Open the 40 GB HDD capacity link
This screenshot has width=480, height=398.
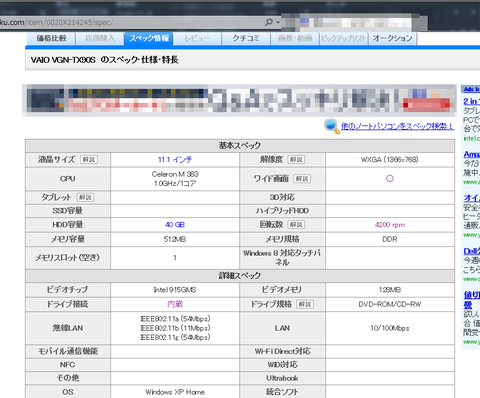click(175, 225)
